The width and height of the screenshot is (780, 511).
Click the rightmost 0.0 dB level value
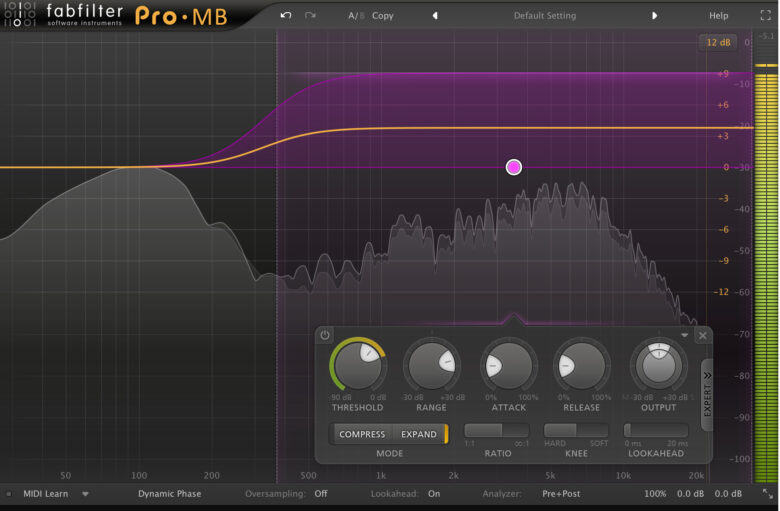[x=728, y=494]
